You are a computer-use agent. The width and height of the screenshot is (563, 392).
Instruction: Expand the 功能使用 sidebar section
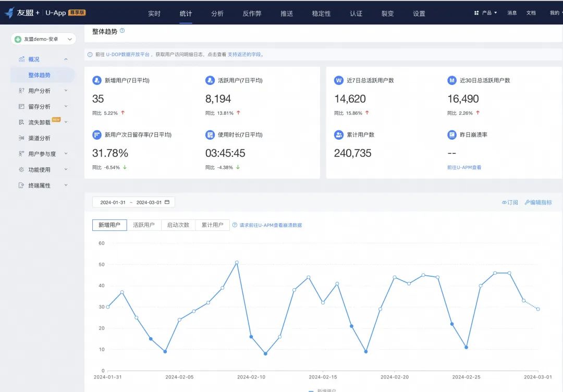click(66, 170)
